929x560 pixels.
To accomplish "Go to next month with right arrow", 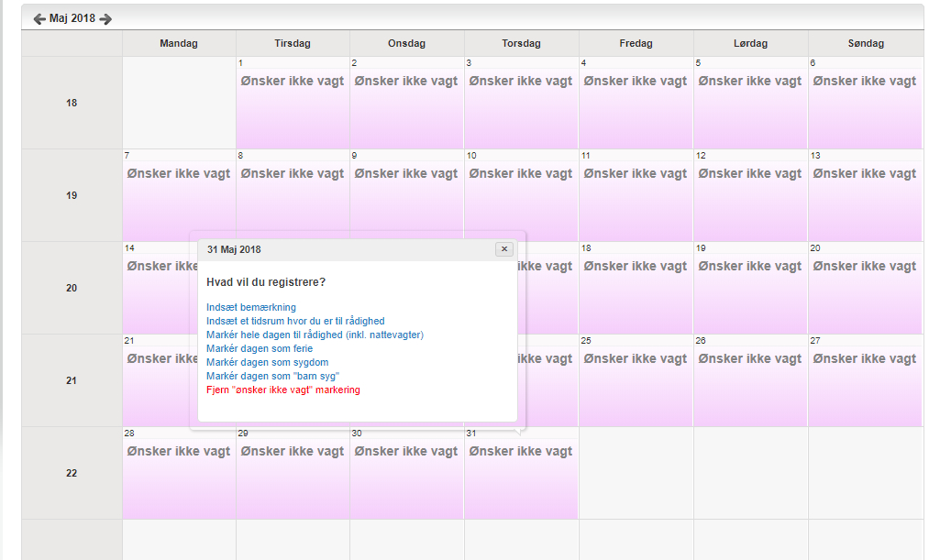I will coord(105,19).
